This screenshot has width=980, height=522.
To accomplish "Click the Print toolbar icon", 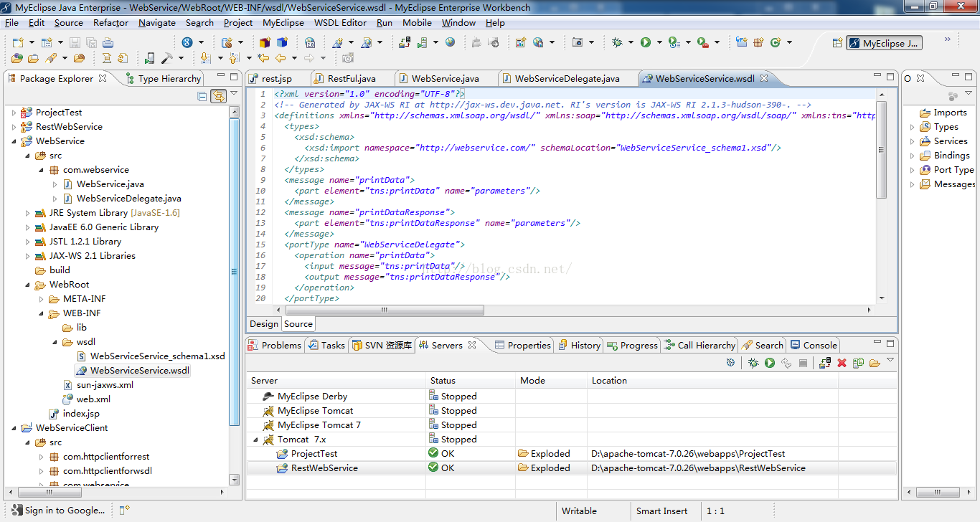I will click(108, 42).
